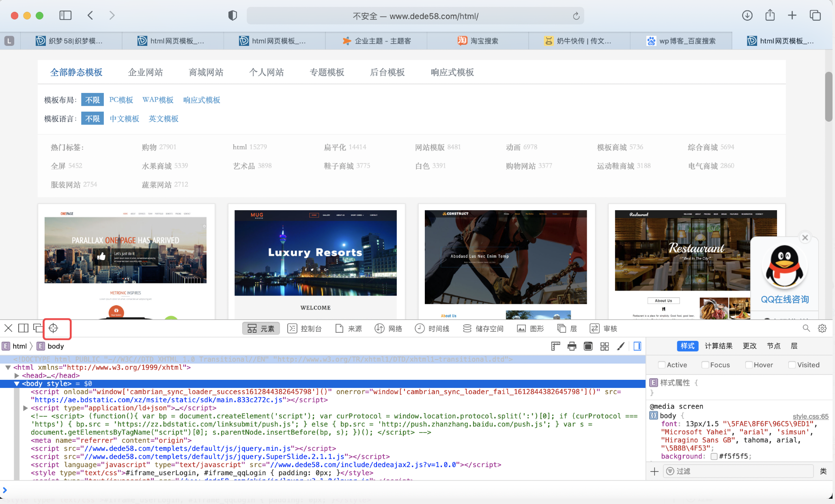Expand the head element node
Image resolution: width=835 pixels, height=504 pixels.
click(x=17, y=375)
